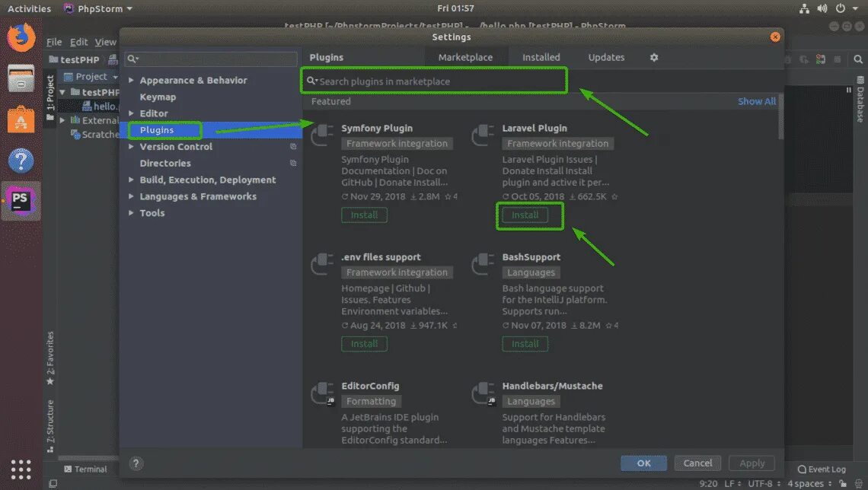Image resolution: width=868 pixels, height=490 pixels.
Task: Open the 2: Favorites tool window
Action: point(50,358)
